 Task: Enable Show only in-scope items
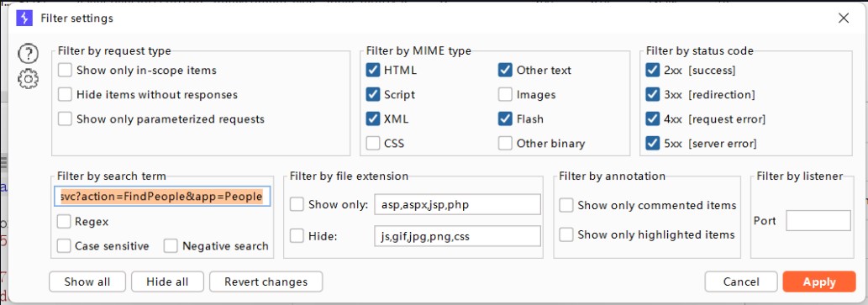point(66,71)
